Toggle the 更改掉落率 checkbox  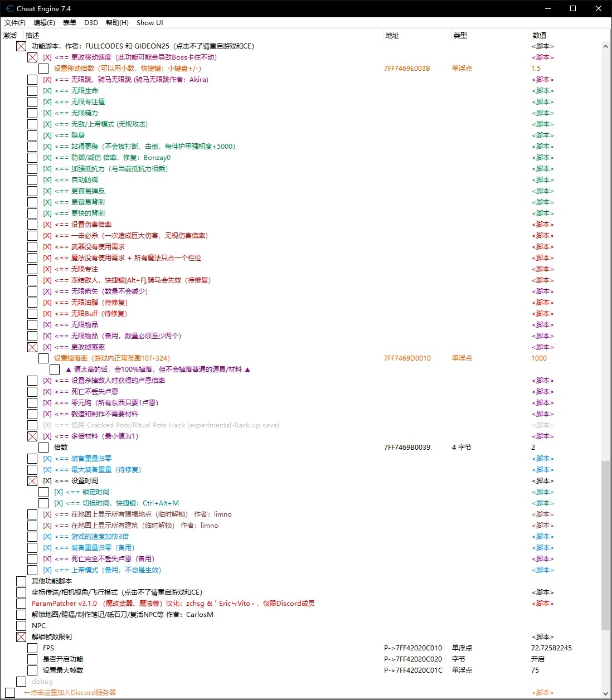point(32,347)
